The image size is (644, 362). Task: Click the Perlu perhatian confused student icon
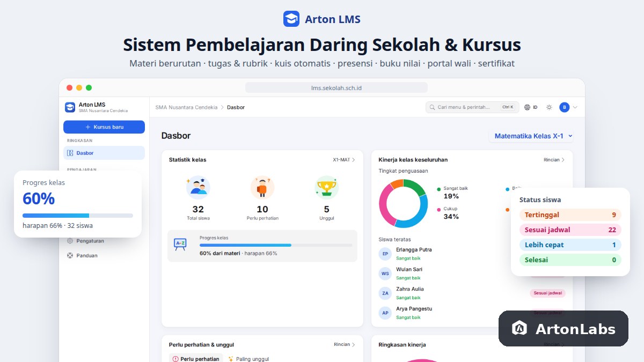(x=262, y=188)
